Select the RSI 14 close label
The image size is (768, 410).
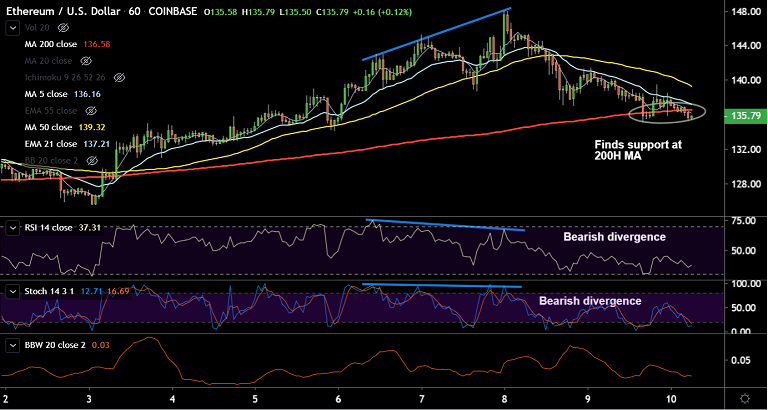point(48,228)
